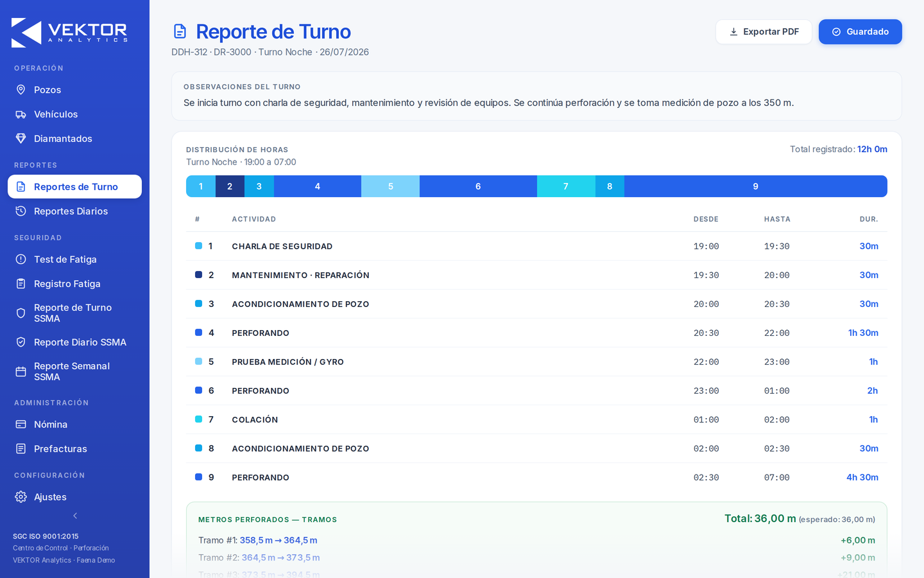The width and height of the screenshot is (924, 578).
Task: Click the Vehículos truck icon
Action: point(21,114)
